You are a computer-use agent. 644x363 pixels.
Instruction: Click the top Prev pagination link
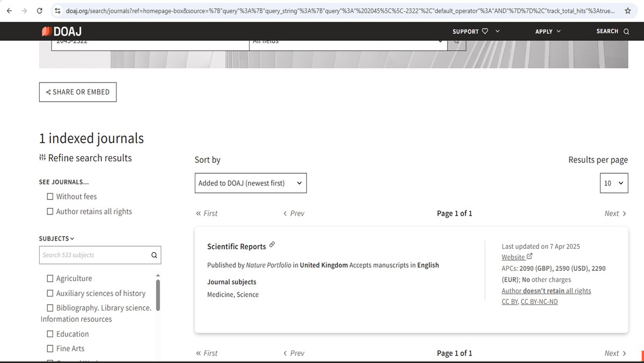coord(294,213)
